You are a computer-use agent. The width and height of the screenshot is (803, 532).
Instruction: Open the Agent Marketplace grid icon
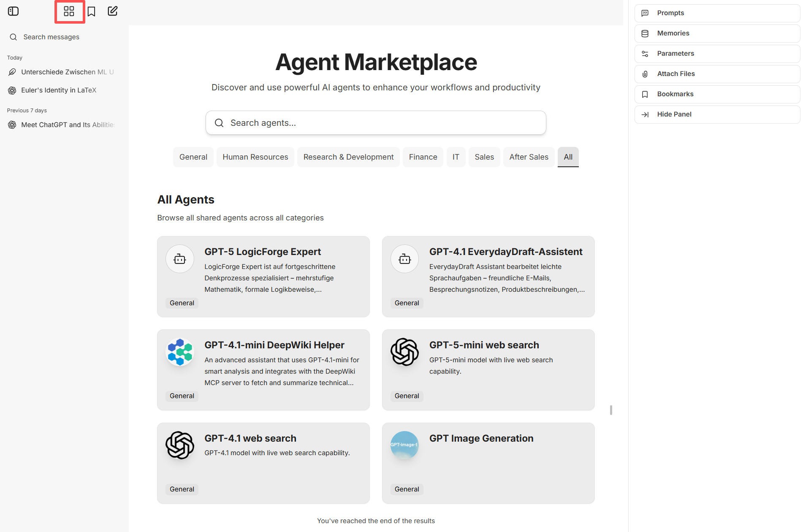coord(69,11)
